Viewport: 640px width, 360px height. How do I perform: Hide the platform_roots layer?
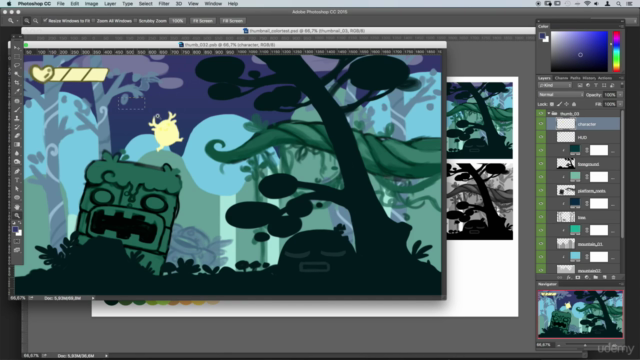(541, 191)
